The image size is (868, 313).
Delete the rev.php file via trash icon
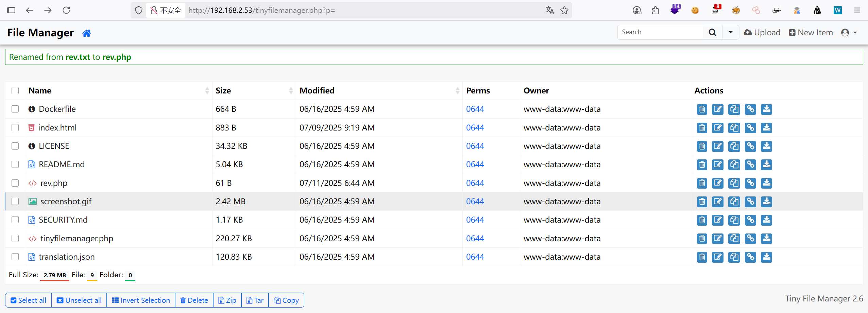point(702,183)
